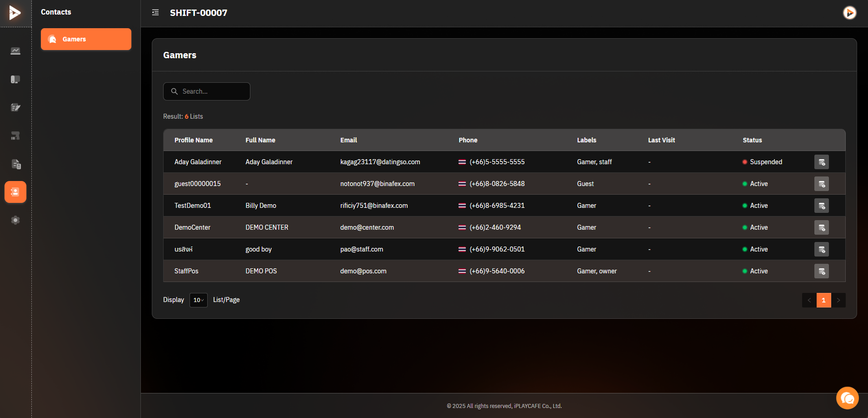Click the Email column header
The height and width of the screenshot is (418, 868).
click(x=349, y=140)
